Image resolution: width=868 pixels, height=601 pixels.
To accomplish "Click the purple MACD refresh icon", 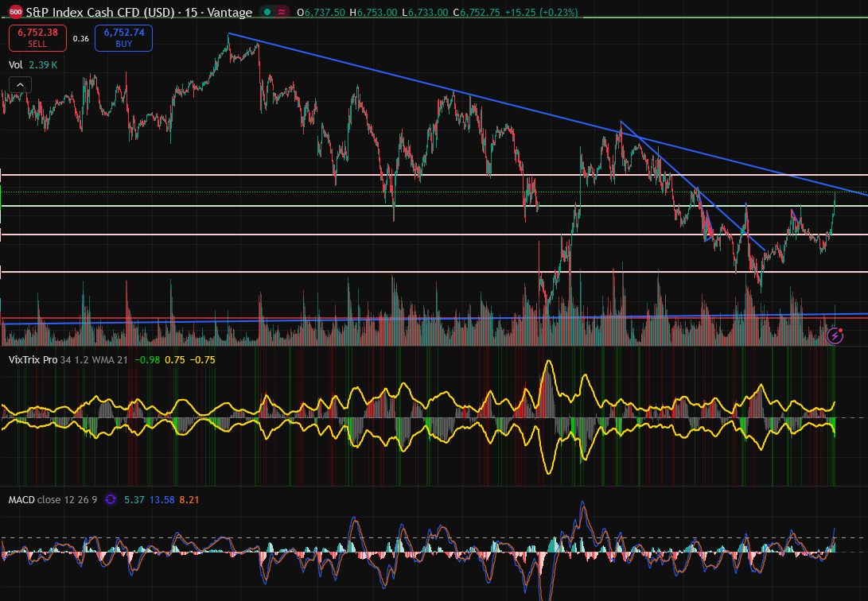I will [x=111, y=500].
